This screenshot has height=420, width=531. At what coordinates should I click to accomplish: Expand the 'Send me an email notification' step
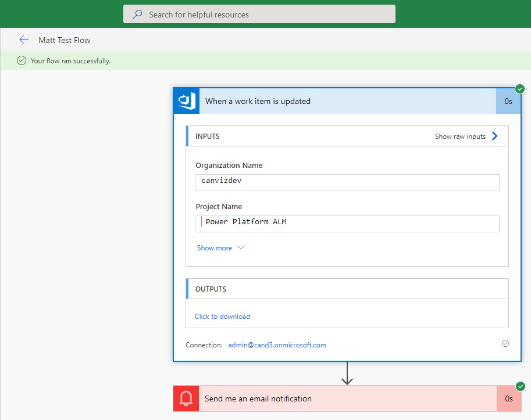click(347, 399)
